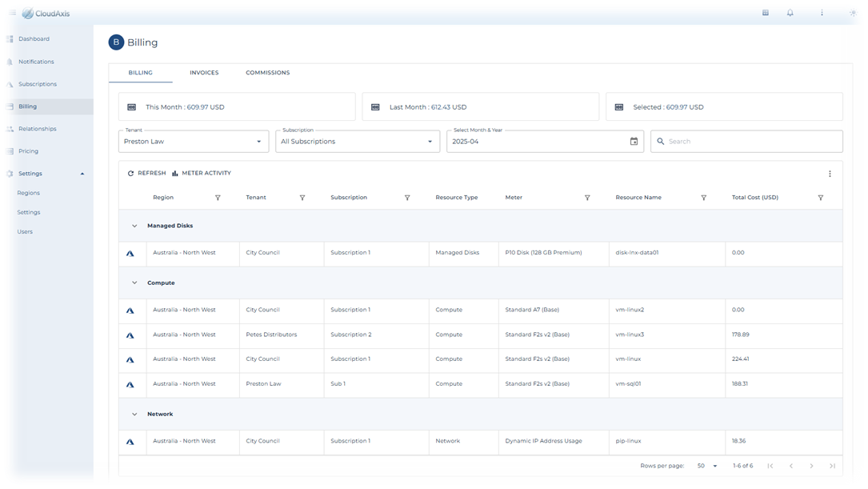
Task: Toggle the theme brightness icon
Action: coord(853,13)
